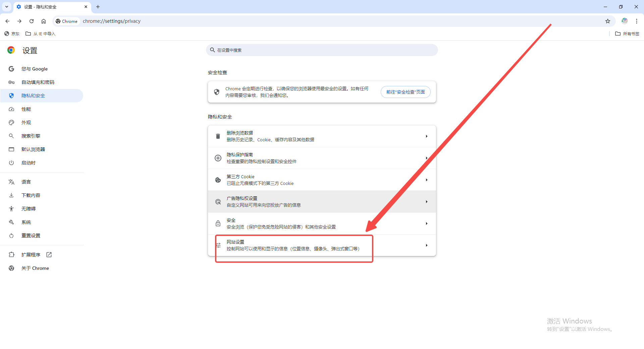Click the reset settings icon

(11, 236)
